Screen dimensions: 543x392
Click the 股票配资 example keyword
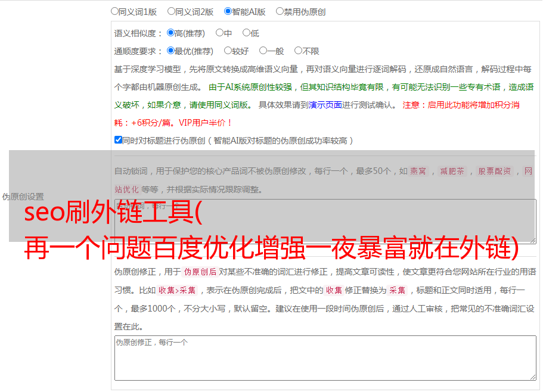click(495, 171)
